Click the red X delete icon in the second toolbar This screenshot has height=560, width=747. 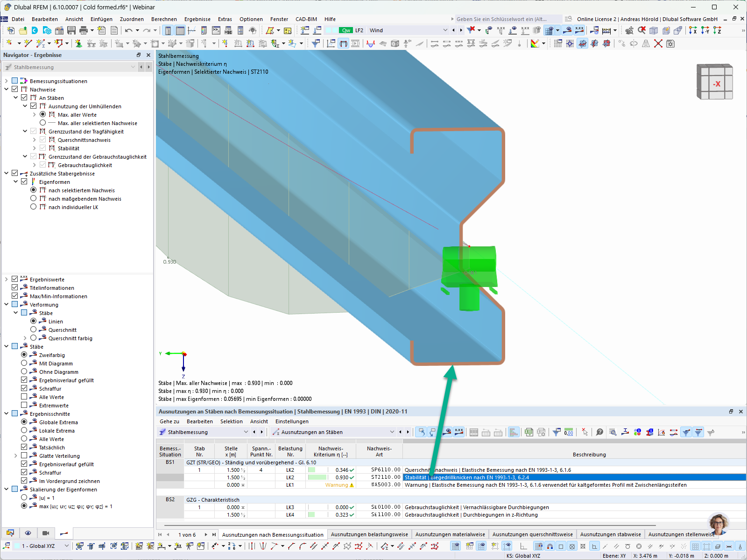(x=658, y=43)
